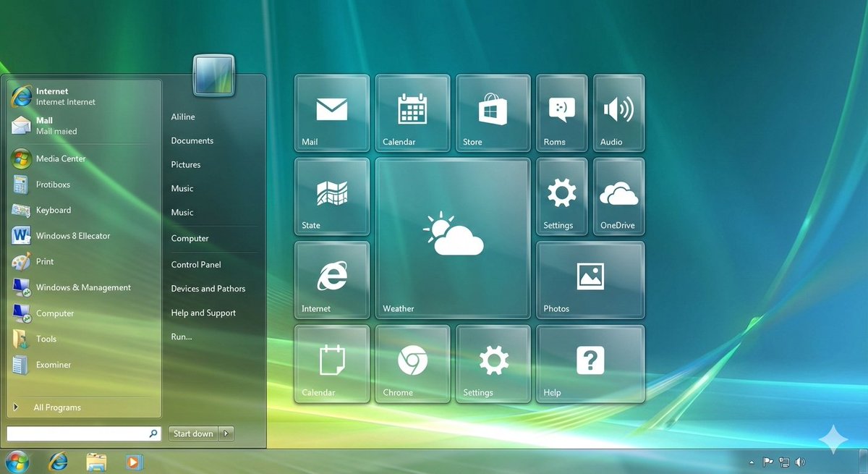Open Print program in start menu
Viewport: 868px width, 474px height.
(84, 261)
